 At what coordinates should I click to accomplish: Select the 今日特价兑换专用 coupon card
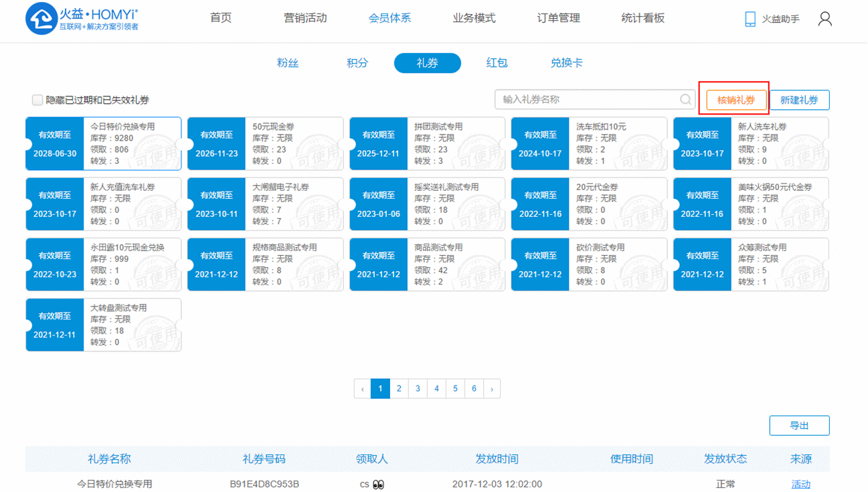pos(104,144)
